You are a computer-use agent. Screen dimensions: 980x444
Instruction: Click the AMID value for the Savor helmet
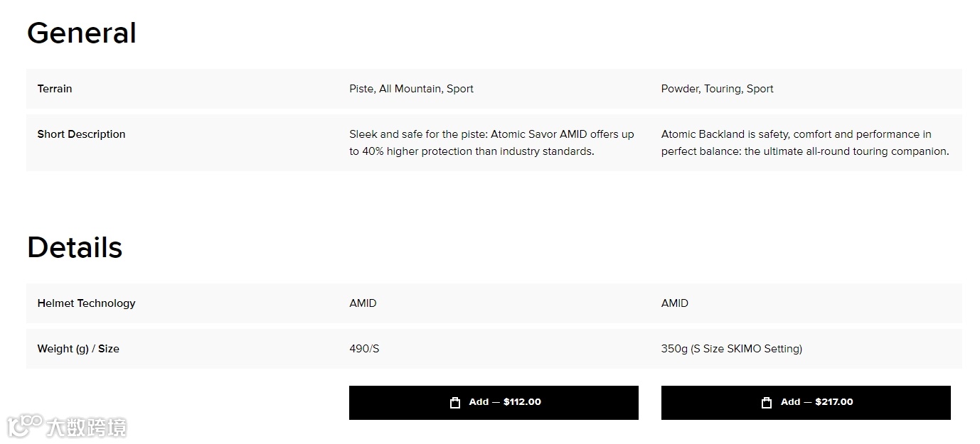point(363,303)
